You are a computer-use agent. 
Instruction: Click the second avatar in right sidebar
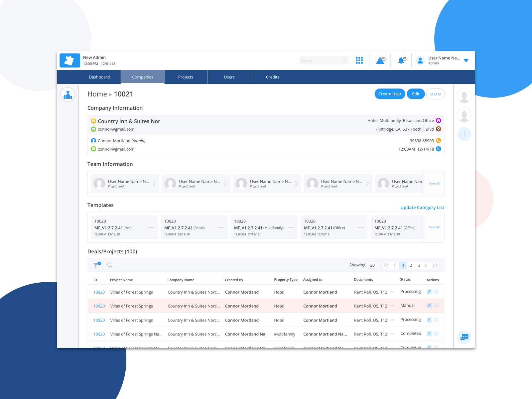(x=464, y=115)
